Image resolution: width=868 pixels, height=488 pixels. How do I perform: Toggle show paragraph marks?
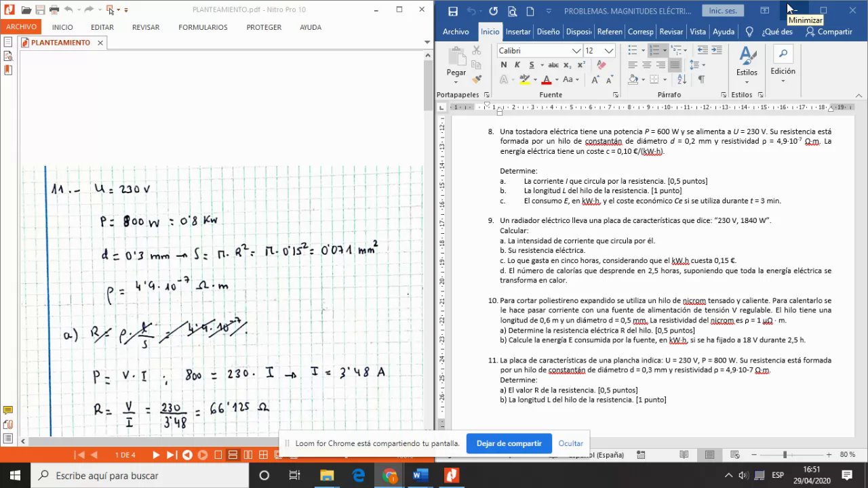701,79
